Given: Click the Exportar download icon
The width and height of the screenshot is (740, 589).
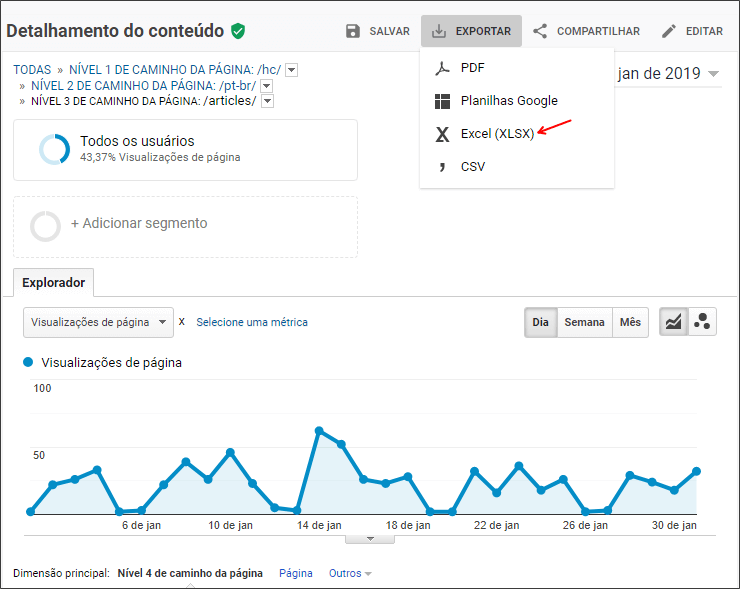Looking at the screenshot, I should 439,31.
